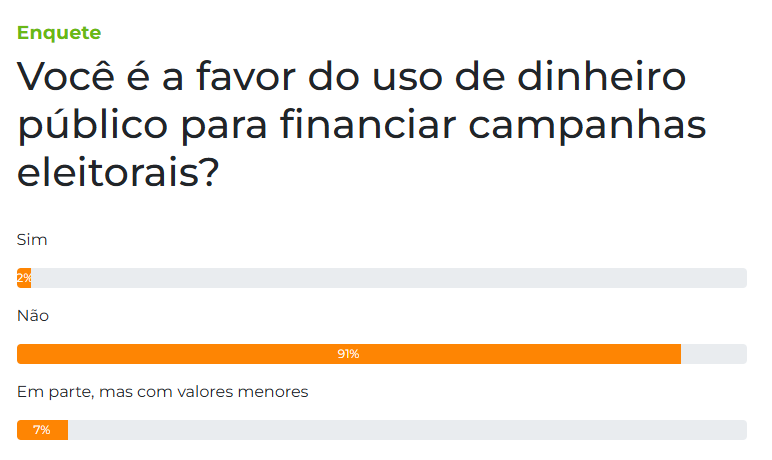Screen dimensions: 772x460
Task: Click the gray unfilled end of Não bar
Action: pyautogui.click(x=713, y=354)
